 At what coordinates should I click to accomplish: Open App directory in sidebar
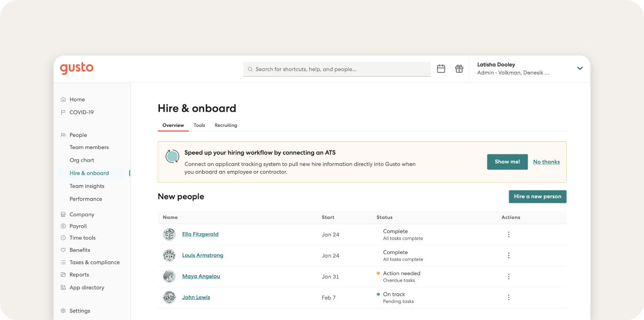[x=87, y=288]
